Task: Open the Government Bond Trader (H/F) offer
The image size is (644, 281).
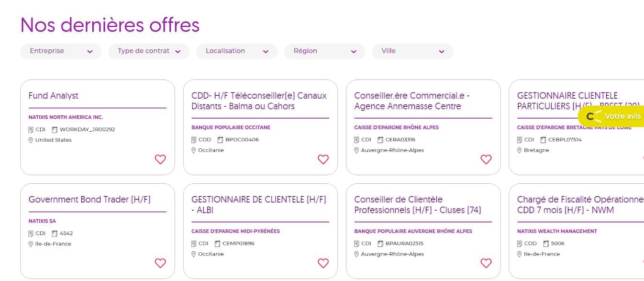Action: (x=89, y=200)
